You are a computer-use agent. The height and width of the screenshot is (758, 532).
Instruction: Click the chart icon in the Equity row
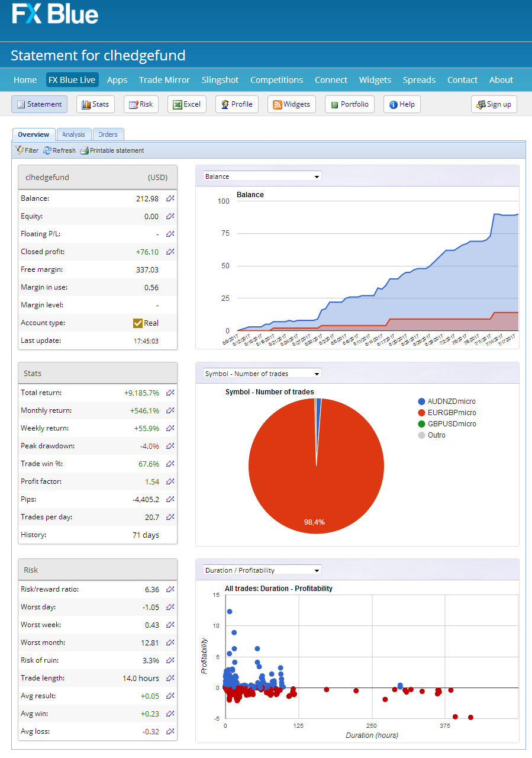tap(170, 216)
